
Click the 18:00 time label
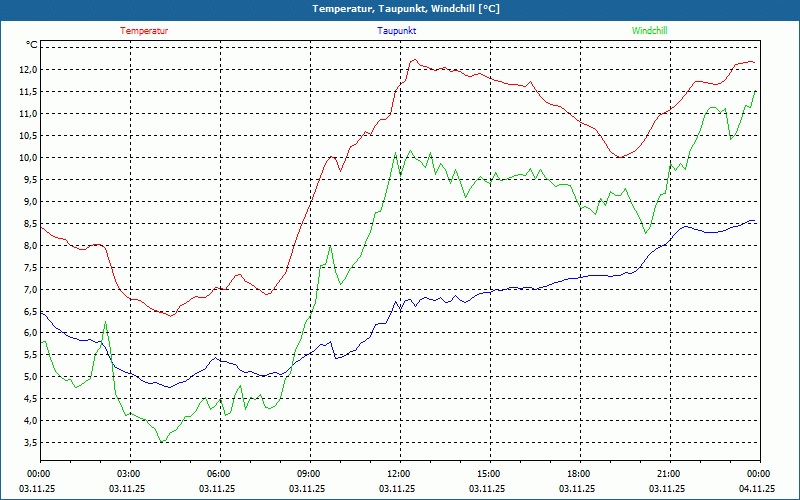(x=579, y=474)
